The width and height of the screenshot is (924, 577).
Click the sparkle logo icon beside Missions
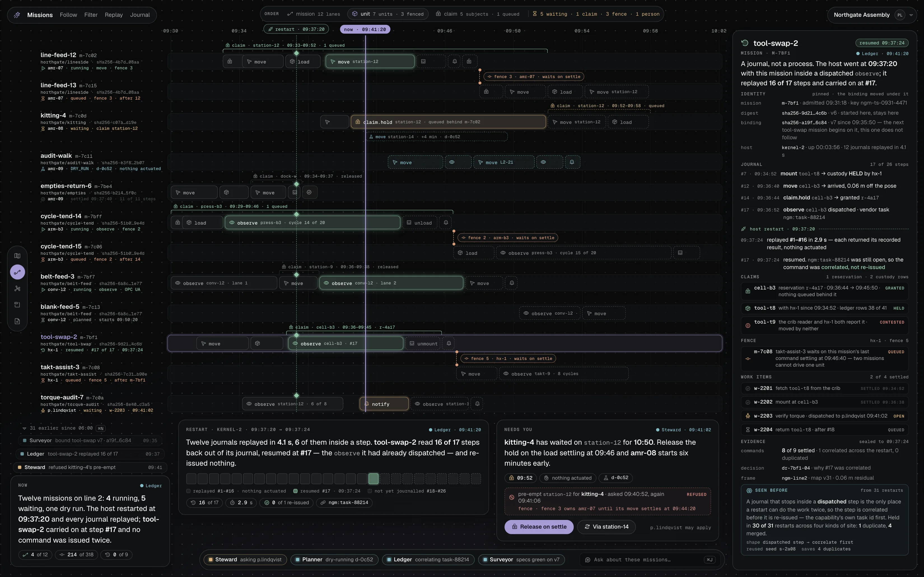17,15
